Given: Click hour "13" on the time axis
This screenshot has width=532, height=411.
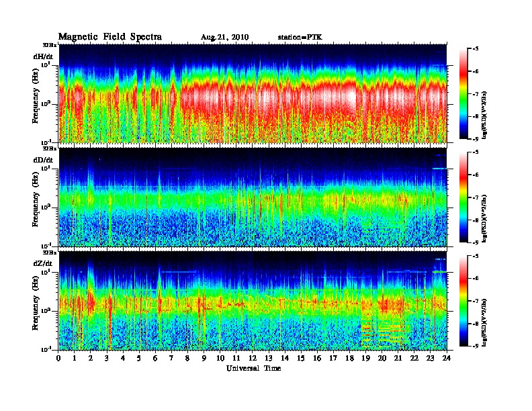Looking at the screenshot, I should point(269,358).
